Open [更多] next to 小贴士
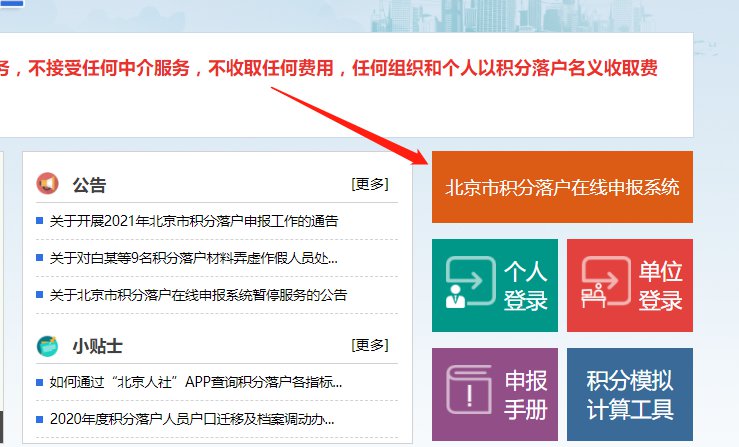 [370, 345]
